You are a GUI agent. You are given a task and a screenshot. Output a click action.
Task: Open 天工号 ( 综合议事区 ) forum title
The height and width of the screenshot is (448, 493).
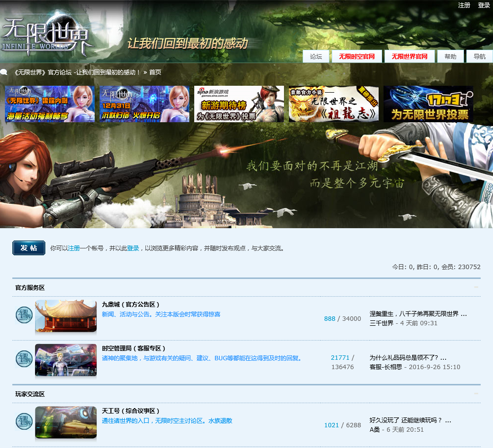tap(131, 411)
